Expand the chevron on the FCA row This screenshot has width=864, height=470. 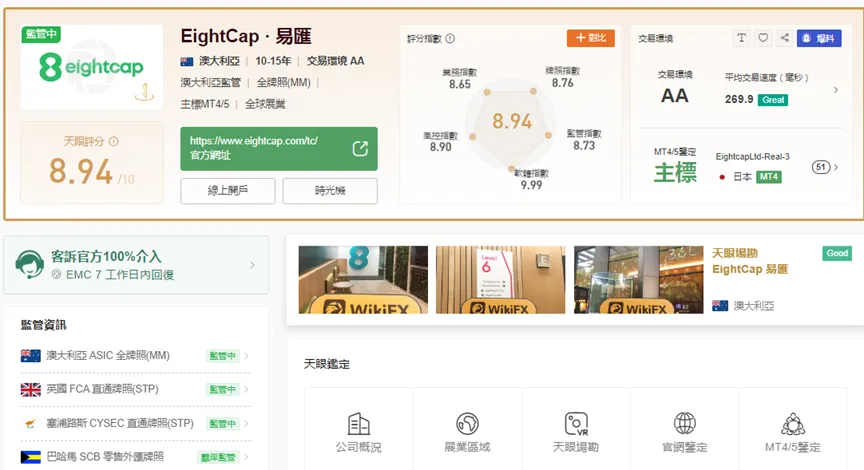click(246, 390)
